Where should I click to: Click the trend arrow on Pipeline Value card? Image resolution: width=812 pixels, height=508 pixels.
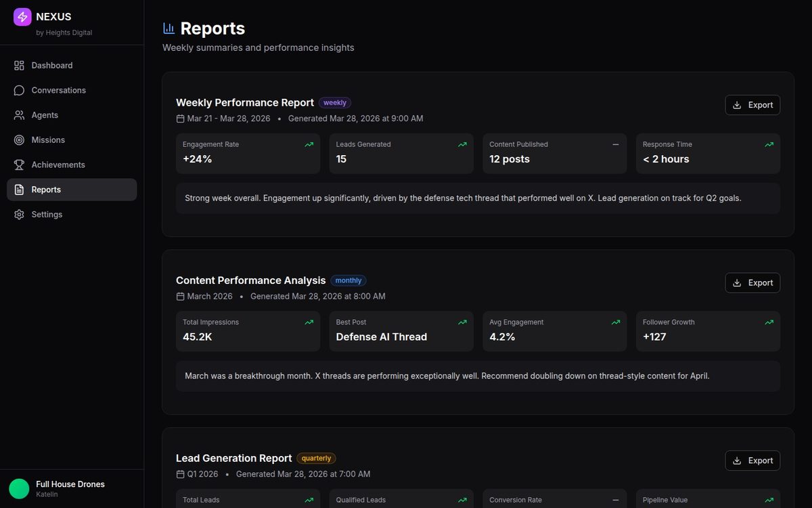click(769, 500)
